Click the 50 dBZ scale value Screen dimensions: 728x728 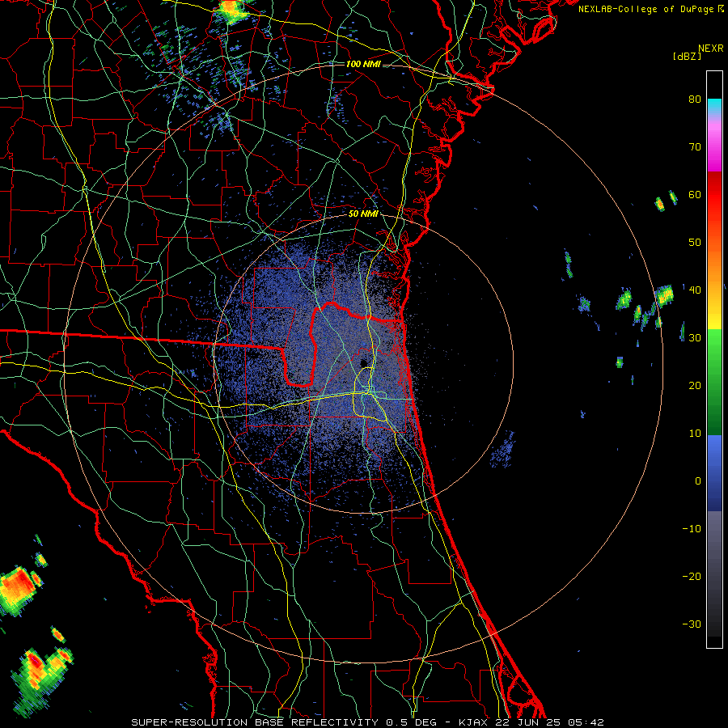695,243
